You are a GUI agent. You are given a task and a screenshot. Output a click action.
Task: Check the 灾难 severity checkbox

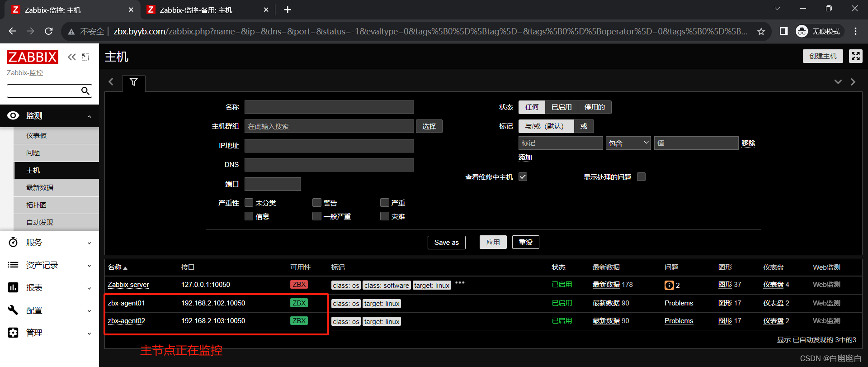384,216
